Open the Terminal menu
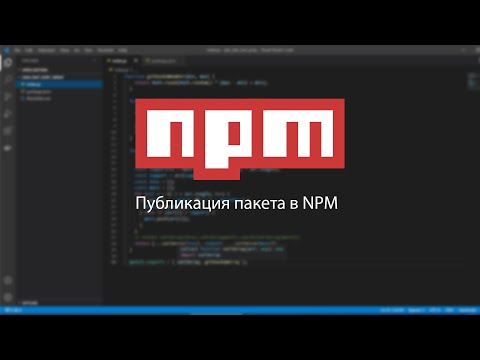The image size is (480, 360). click(x=106, y=50)
